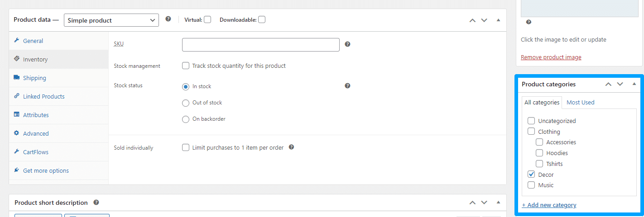Click the help icon beside SKU field
Screen dimensions: 644x217
(347, 44)
